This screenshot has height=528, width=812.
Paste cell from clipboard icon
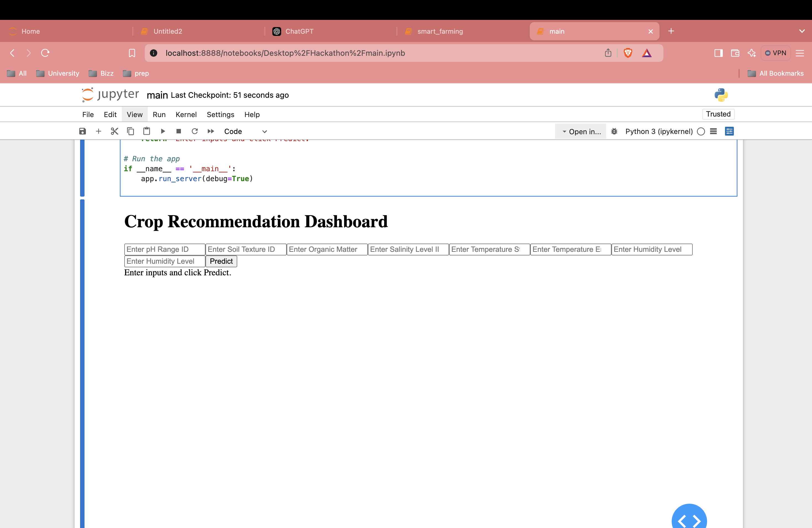pyautogui.click(x=146, y=131)
